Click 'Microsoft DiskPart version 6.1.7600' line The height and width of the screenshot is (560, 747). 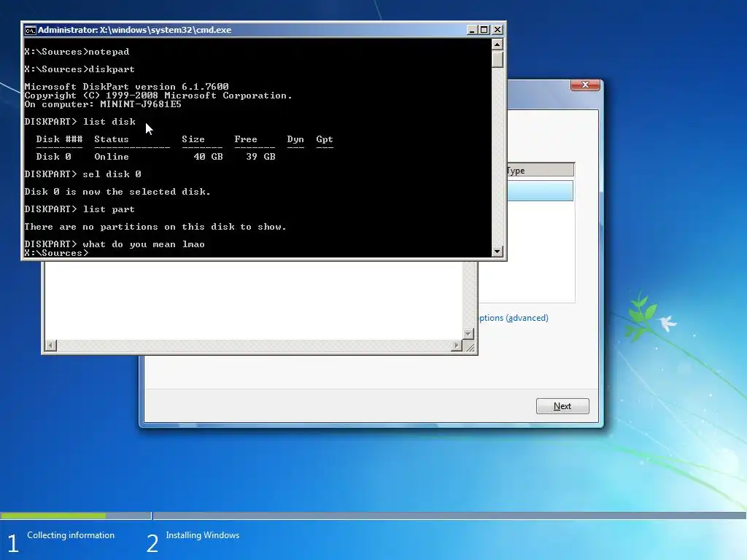coord(126,87)
